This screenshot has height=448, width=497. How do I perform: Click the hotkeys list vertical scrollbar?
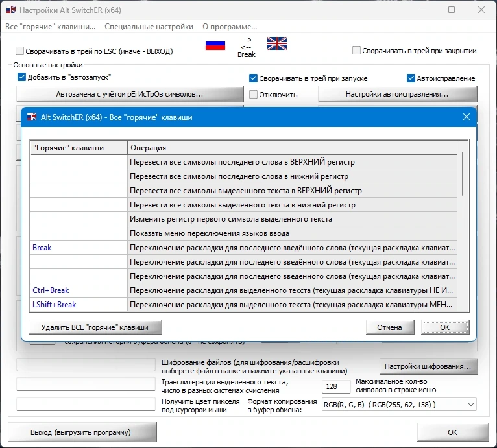point(463,174)
